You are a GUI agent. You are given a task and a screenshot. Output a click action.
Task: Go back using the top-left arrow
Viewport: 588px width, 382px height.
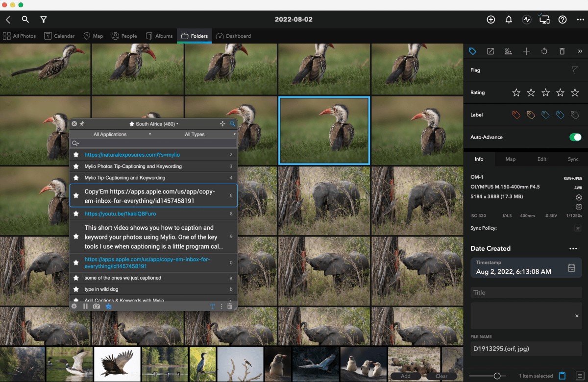click(x=8, y=20)
